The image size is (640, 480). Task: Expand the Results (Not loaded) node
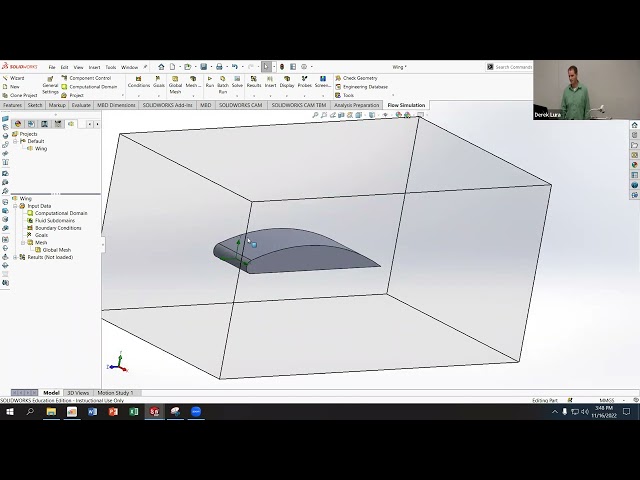(15, 257)
